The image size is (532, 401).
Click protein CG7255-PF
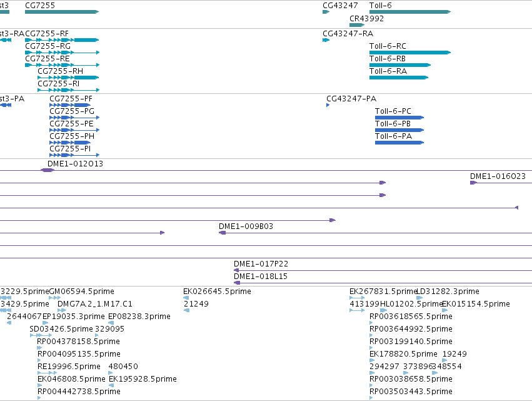(70, 105)
